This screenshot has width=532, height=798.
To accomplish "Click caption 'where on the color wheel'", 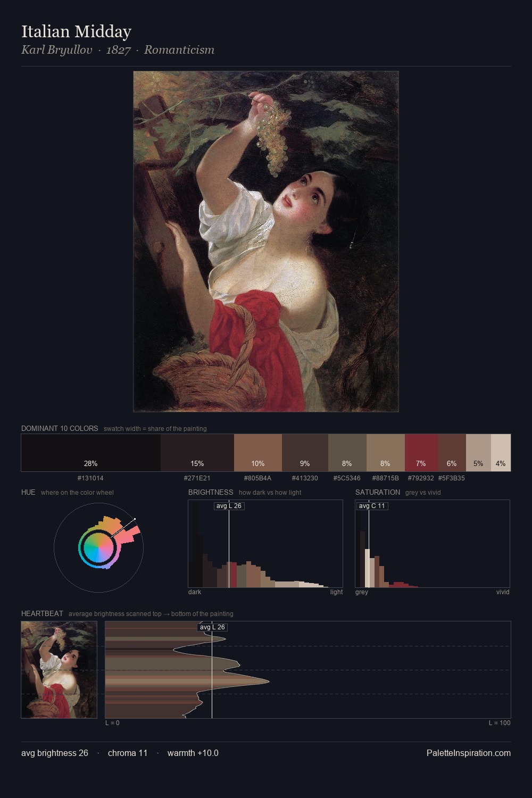I will click(77, 493).
